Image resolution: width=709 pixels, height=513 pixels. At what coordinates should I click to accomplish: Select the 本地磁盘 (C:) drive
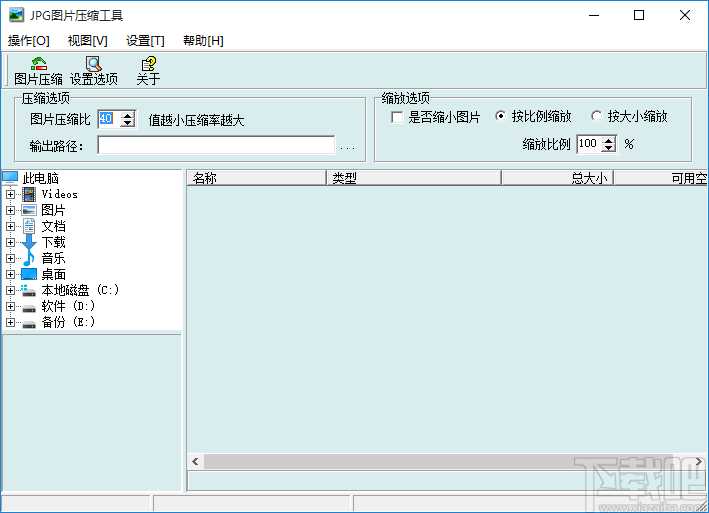click(x=80, y=290)
